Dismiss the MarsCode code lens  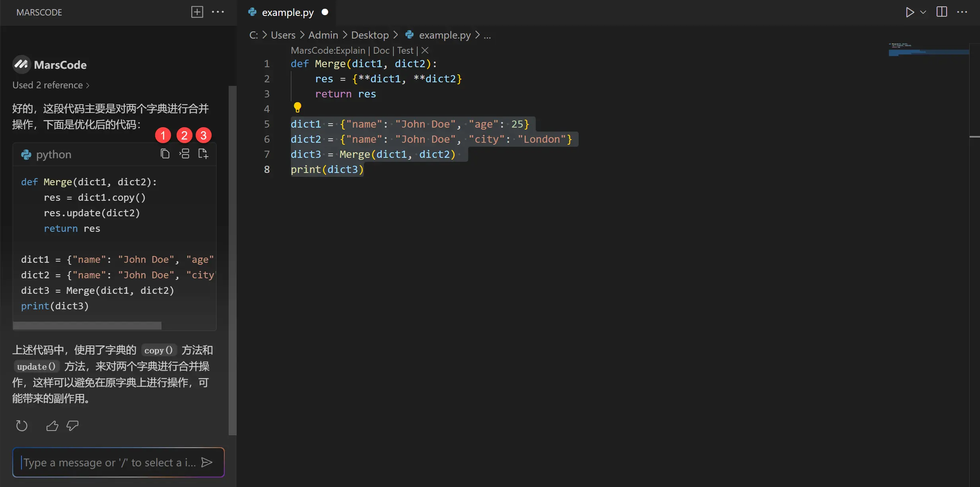(425, 50)
